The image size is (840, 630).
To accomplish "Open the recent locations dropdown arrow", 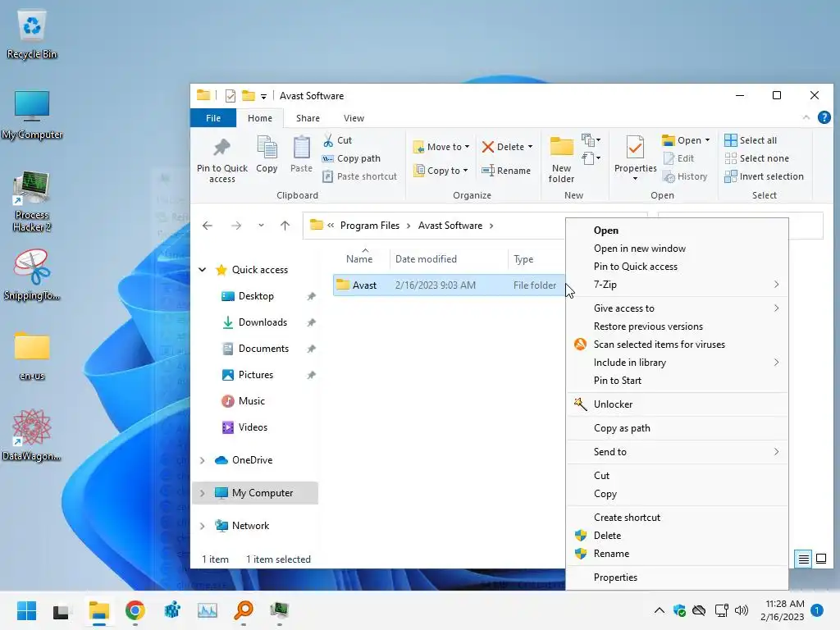I will click(261, 226).
